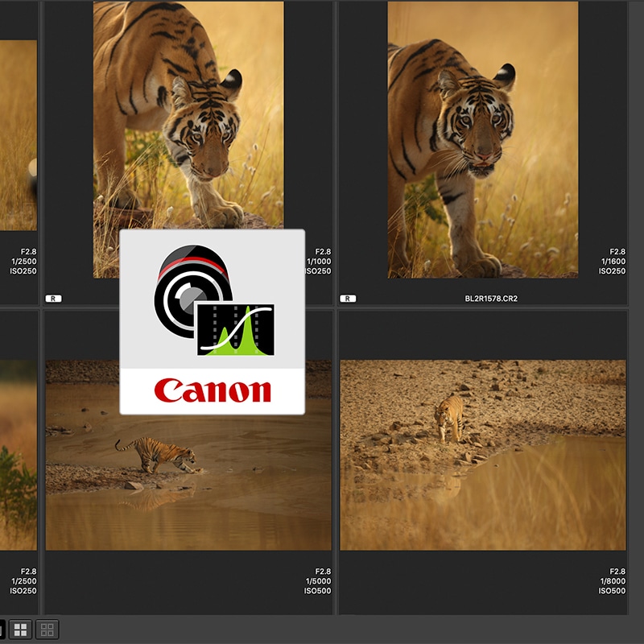Image resolution: width=644 pixels, height=644 pixels.
Task: Select the select-all thumbnails grid button
Action: coord(22,630)
